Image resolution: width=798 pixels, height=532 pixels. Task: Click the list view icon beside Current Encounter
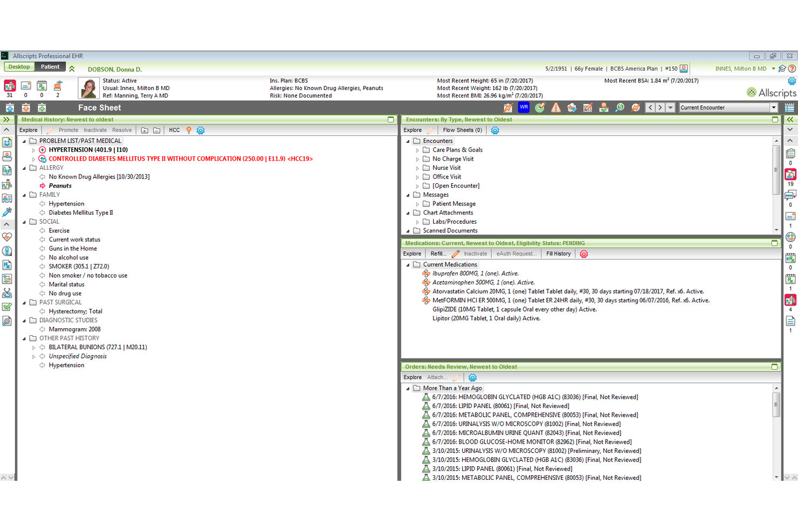click(789, 107)
